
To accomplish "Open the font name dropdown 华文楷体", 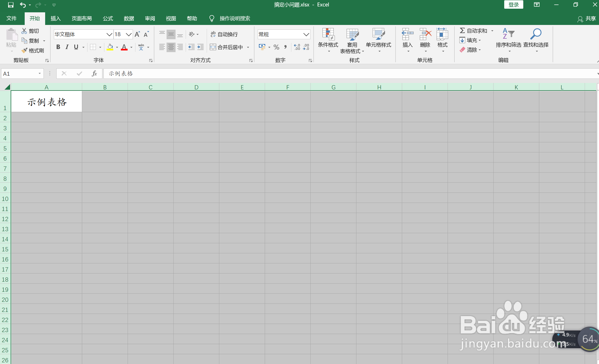I will (x=109, y=34).
